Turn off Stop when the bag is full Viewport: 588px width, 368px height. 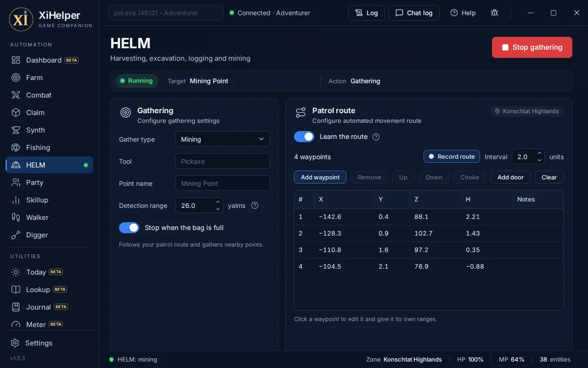click(x=129, y=228)
